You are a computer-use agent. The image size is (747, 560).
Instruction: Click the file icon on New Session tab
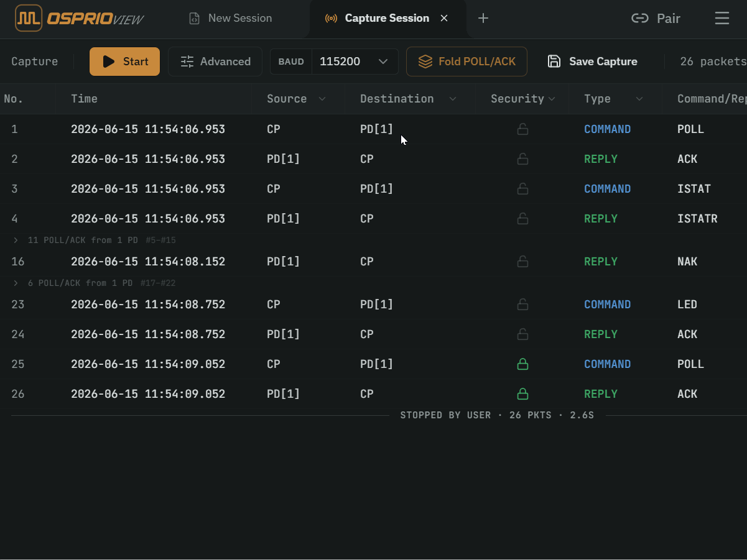click(195, 19)
